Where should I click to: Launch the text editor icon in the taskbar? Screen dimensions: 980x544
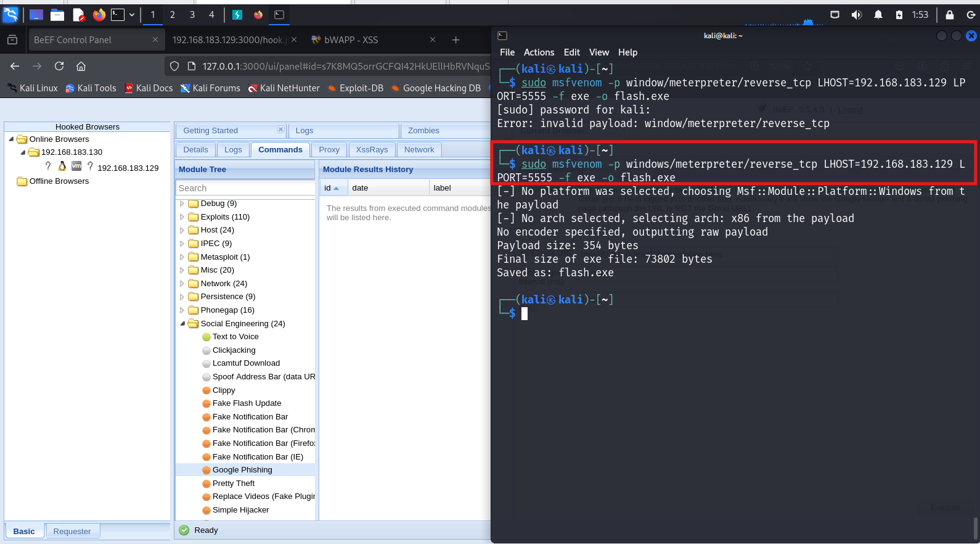[78, 15]
